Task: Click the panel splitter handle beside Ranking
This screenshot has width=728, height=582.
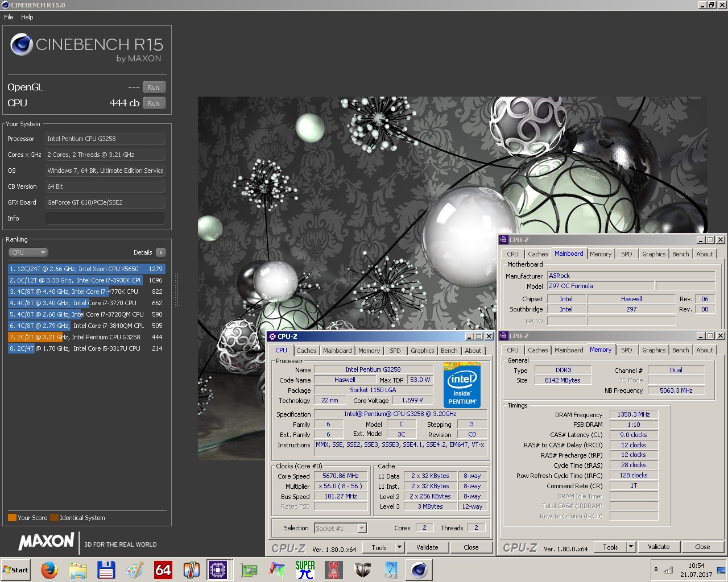Action: point(176,290)
